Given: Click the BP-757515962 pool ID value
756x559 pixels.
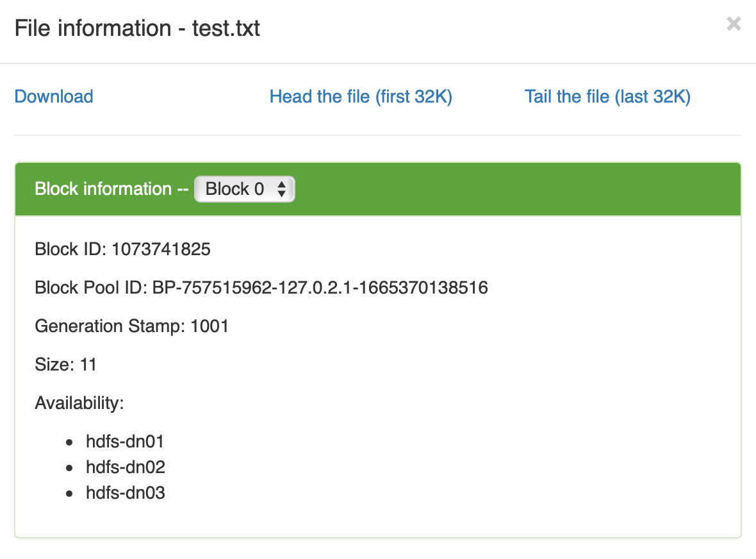Looking at the screenshot, I should click(320, 288).
